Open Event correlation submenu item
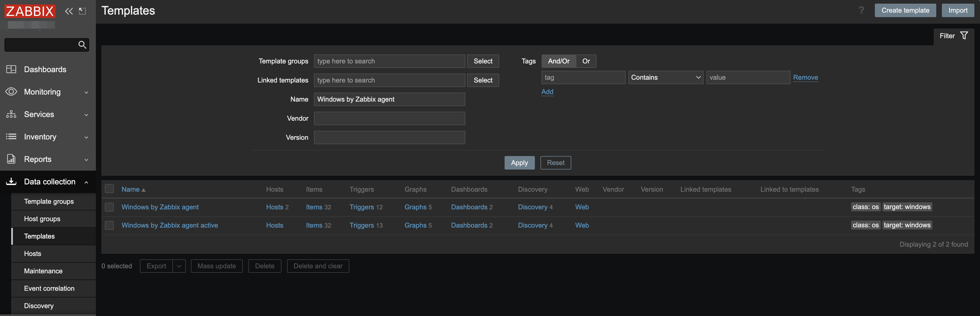 coord(53,288)
